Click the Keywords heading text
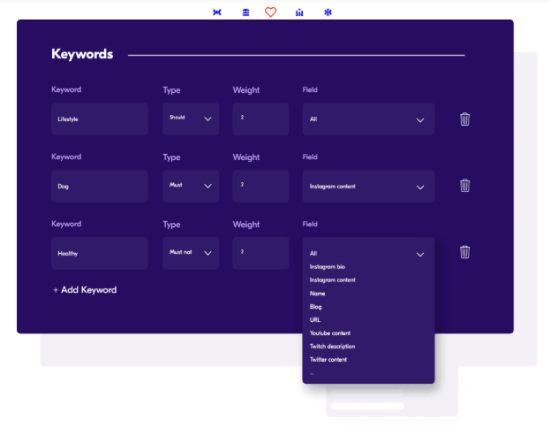 coord(82,54)
